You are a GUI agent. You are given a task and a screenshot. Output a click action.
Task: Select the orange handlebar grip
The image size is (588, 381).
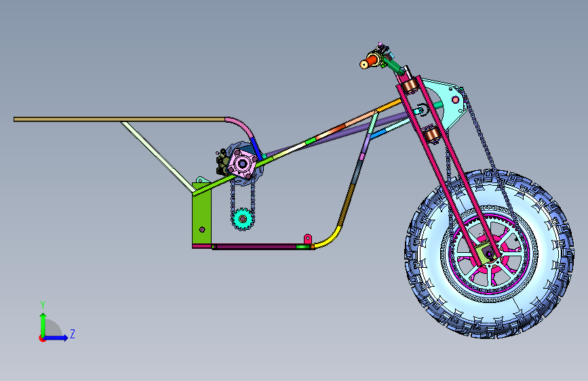372,60
